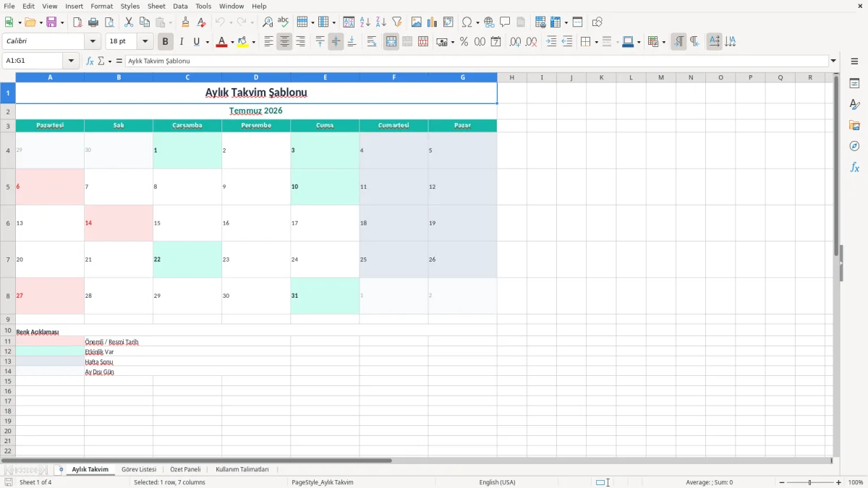The height and width of the screenshot is (488, 868).
Task: Expand the Name Box dropdown
Action: point(72,61)
